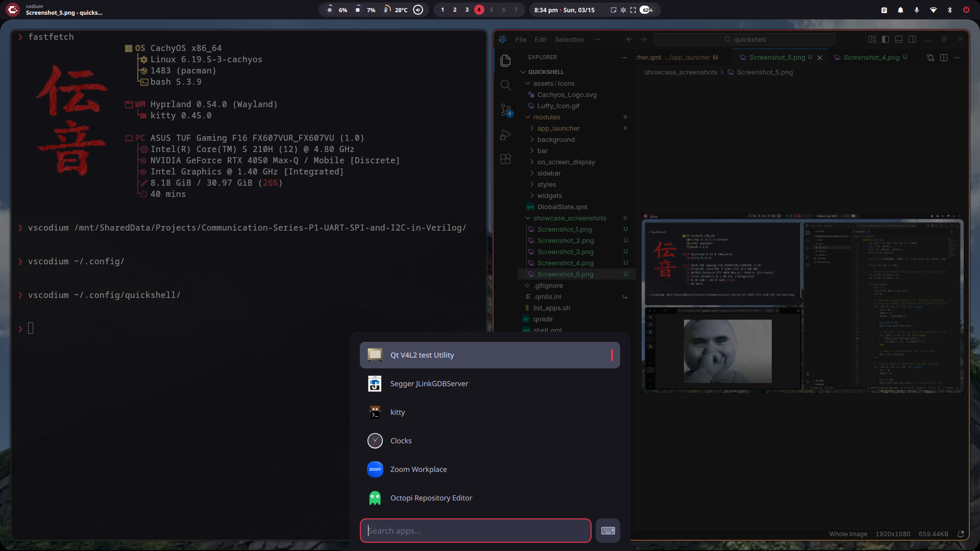Toggle the secondary side bar visibility
The height and width of the screenshot is (551, 980).
[x=912, y=39]
